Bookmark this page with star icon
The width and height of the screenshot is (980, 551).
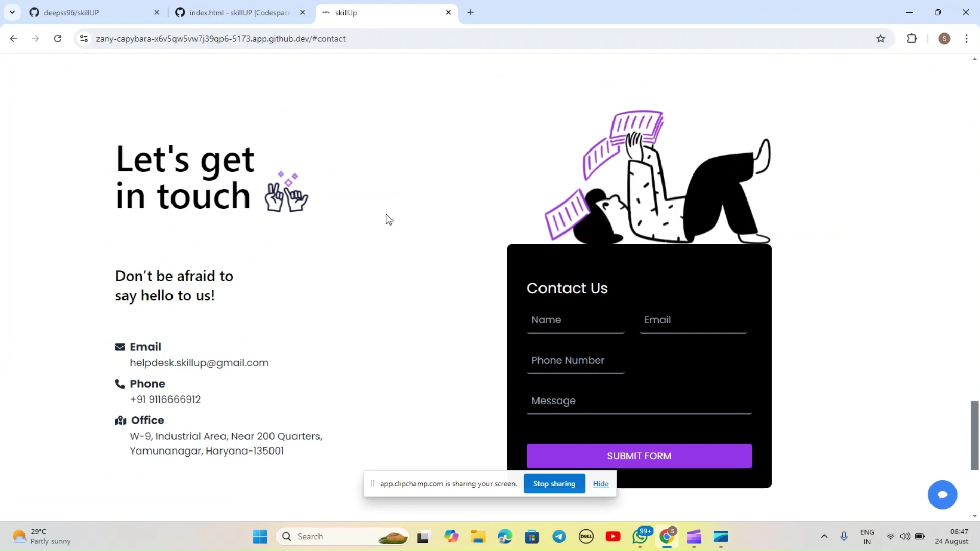click(880, 39)
